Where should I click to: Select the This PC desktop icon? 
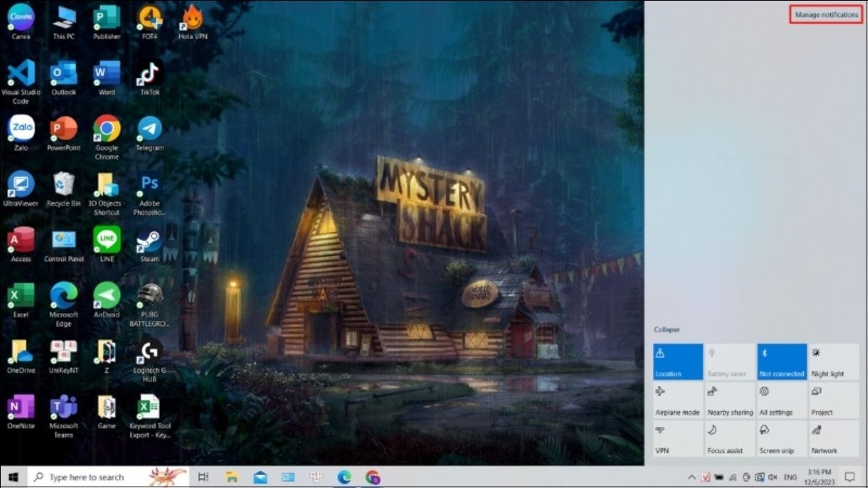[64, 21]
